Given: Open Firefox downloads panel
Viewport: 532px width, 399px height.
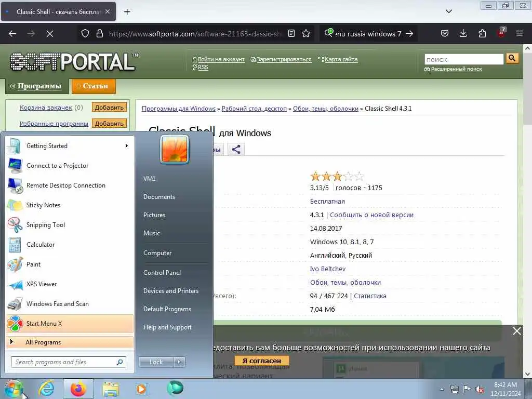Looking at the screenshot, I should pyautogui.click(x=463, y=34).
